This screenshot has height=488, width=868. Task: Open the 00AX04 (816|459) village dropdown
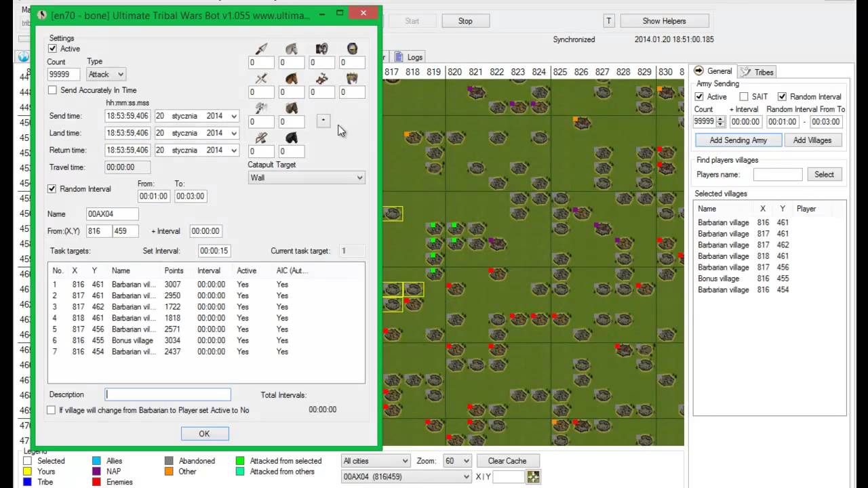(406, 476)
